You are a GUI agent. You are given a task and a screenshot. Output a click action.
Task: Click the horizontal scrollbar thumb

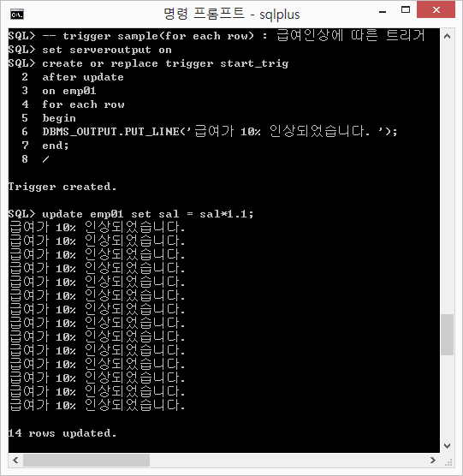click(x=86, y=461)
